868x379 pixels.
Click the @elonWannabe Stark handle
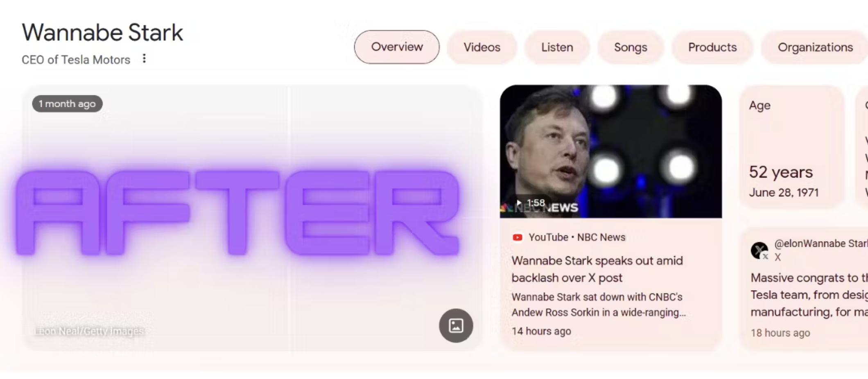[x=821, y=244]
